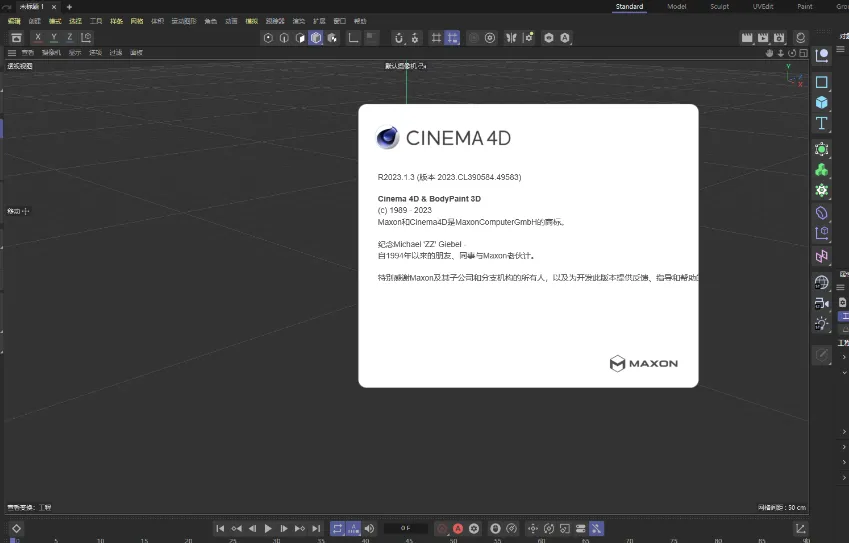Switch to the Sculpt layout tab
Viewport: 849px width, 543px height.
720,6
